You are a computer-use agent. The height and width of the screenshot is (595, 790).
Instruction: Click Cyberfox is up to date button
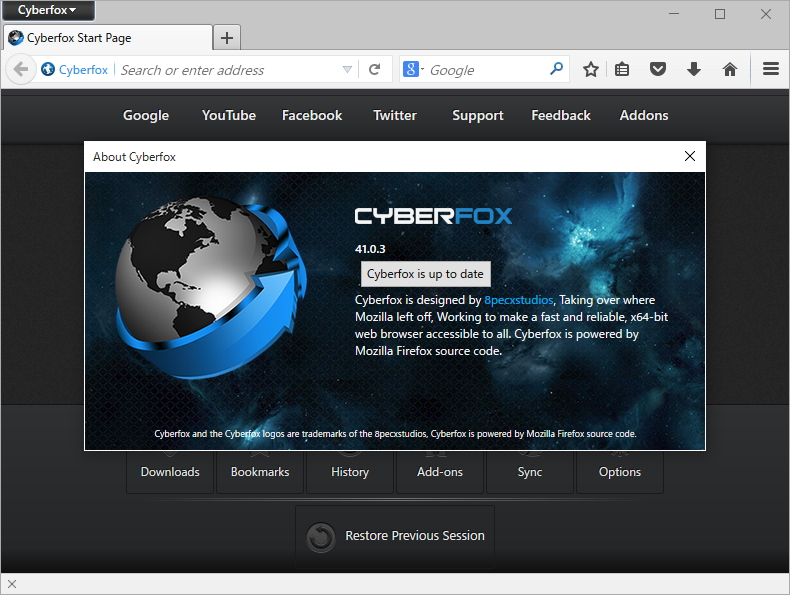pyautogui.click(x=425, y=274)
